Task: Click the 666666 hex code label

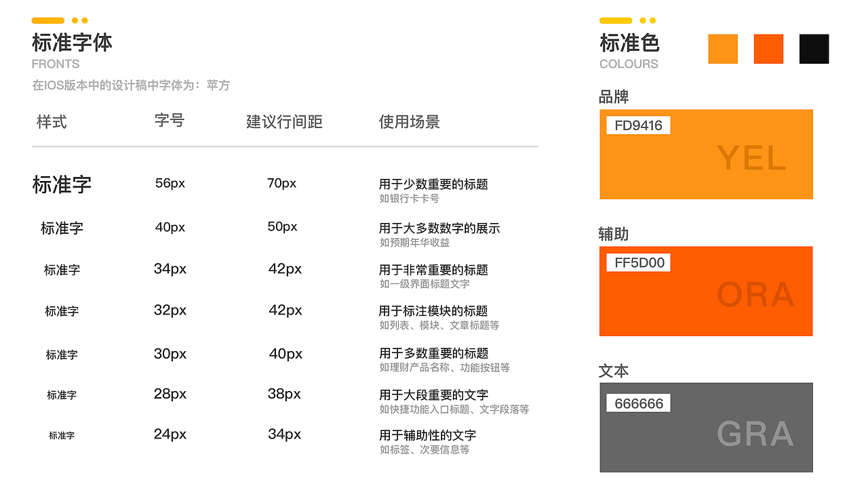Action: pos(638,403)
